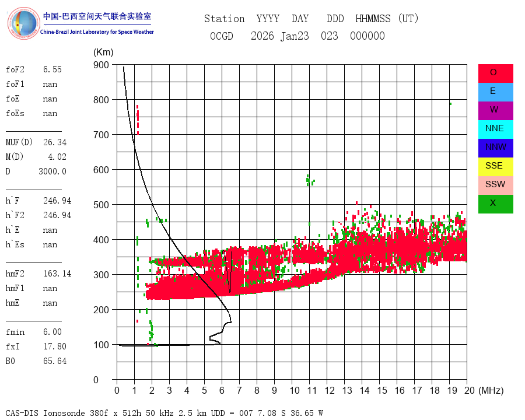Click the Chinese lab title text

[97, 16]
